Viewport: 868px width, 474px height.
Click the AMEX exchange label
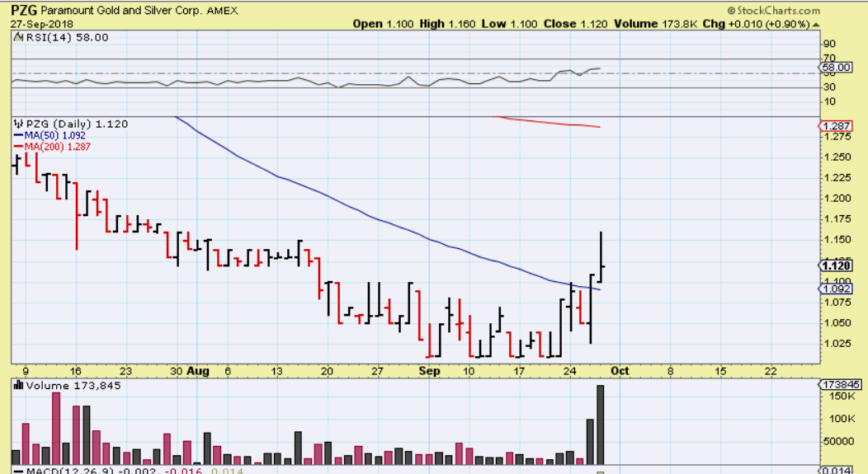(x=223, y=11)
